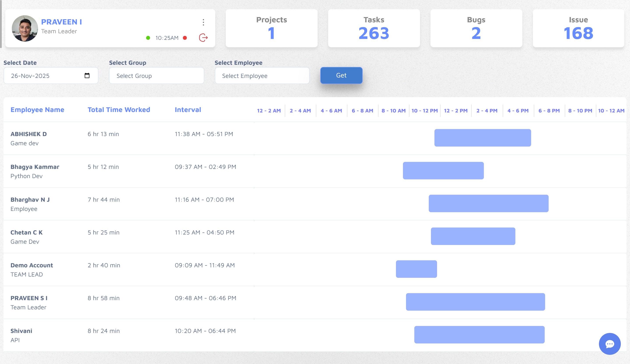Open the Tasks 263 card
630x364 pixels.
point(374,28)
